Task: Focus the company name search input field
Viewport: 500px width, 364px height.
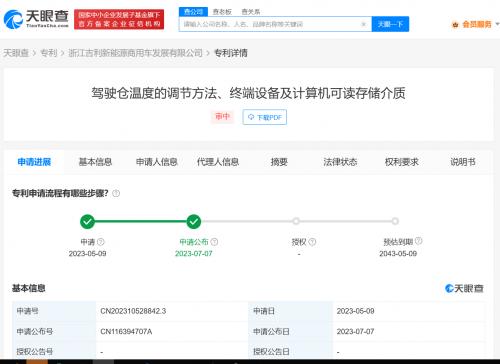Action: pos(271,24)
